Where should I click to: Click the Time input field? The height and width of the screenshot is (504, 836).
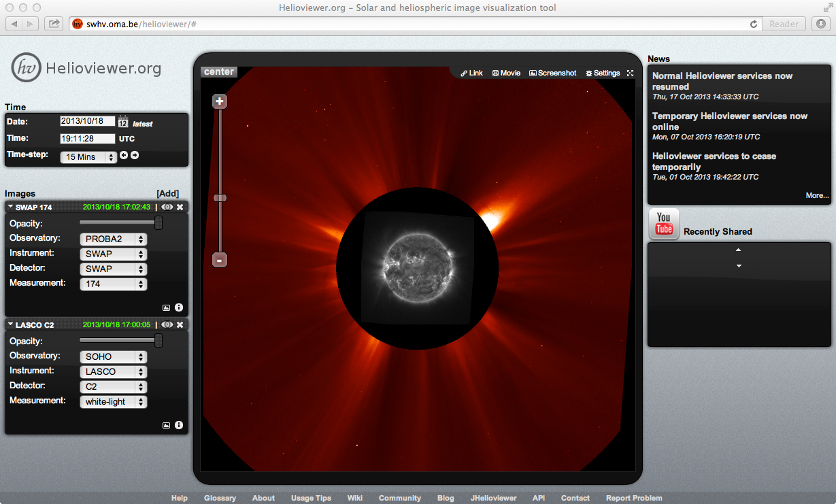(88, 139)
